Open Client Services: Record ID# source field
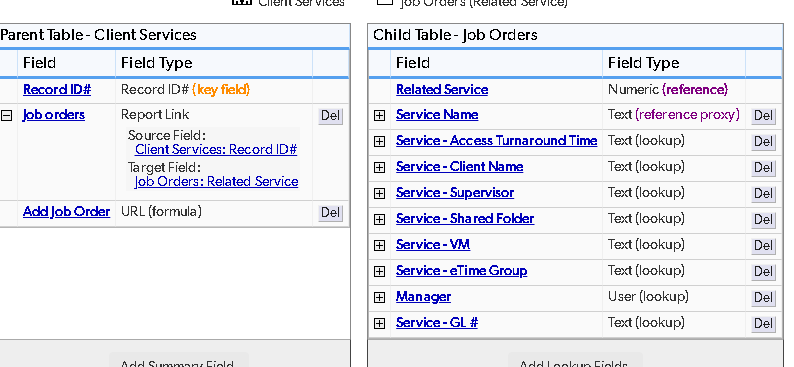794x367 pixels. (x=216, y=149)
